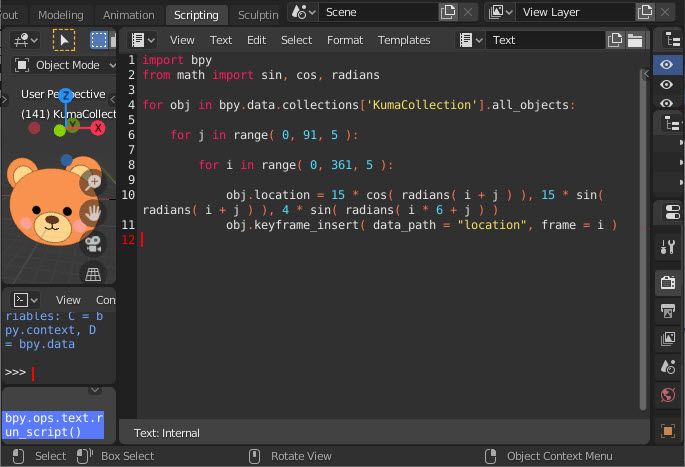This screenshot has width=685, height=467.
Task: Toggle the third eye icon in the outliner
Action: pos(667,104)
